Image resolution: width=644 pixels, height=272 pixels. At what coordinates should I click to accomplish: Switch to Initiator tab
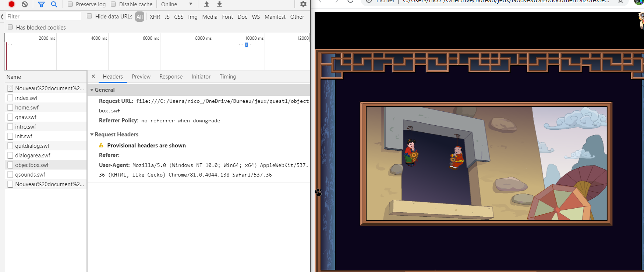(x=201, y=76)
